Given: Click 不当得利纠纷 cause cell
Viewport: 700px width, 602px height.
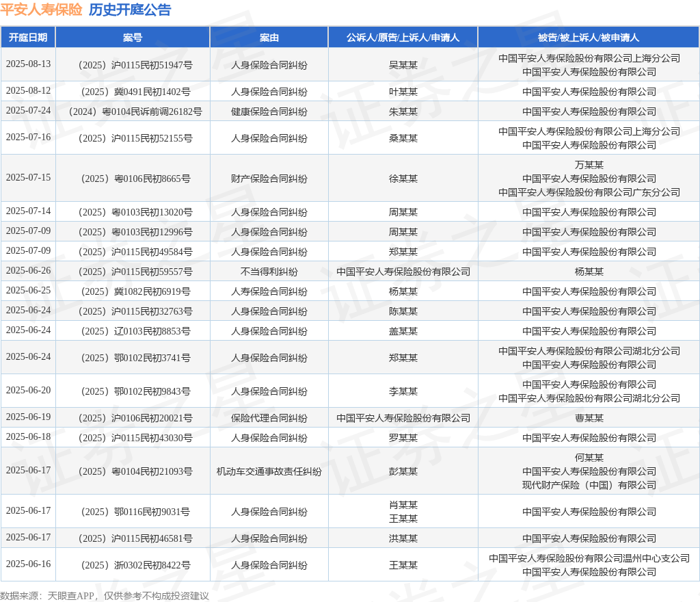Looking at the screenshot, I should pyautogui.click(x=269, y=272).
